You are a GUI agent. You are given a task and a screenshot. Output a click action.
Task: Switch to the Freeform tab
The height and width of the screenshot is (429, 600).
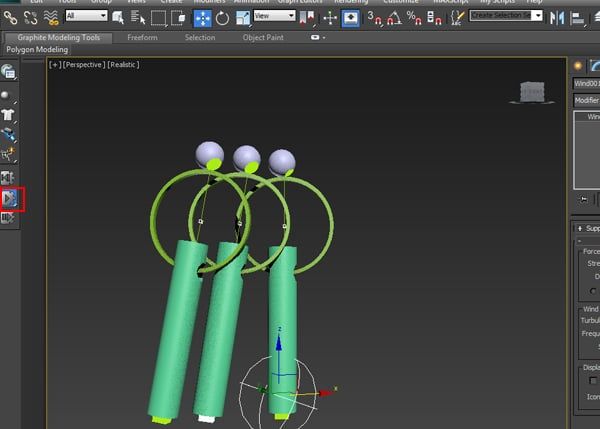pyautogui.click(x=142, y=38)
